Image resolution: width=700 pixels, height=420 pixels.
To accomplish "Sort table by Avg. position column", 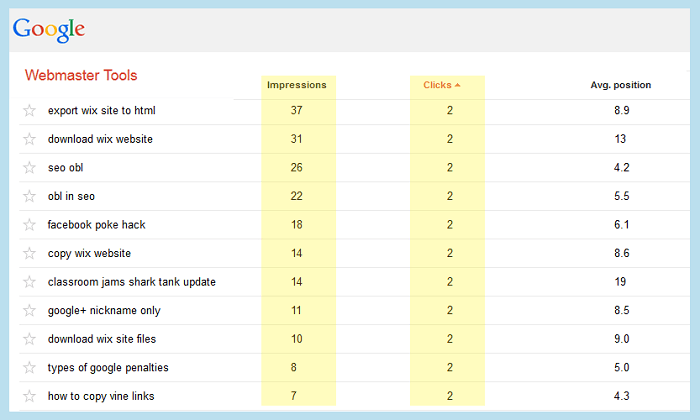I will pos(620,85).
